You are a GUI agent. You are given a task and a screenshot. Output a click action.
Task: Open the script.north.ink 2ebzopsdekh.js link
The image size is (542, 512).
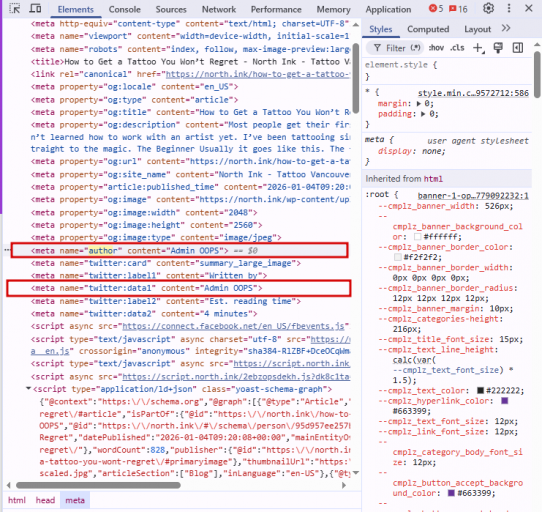(236, 376)
